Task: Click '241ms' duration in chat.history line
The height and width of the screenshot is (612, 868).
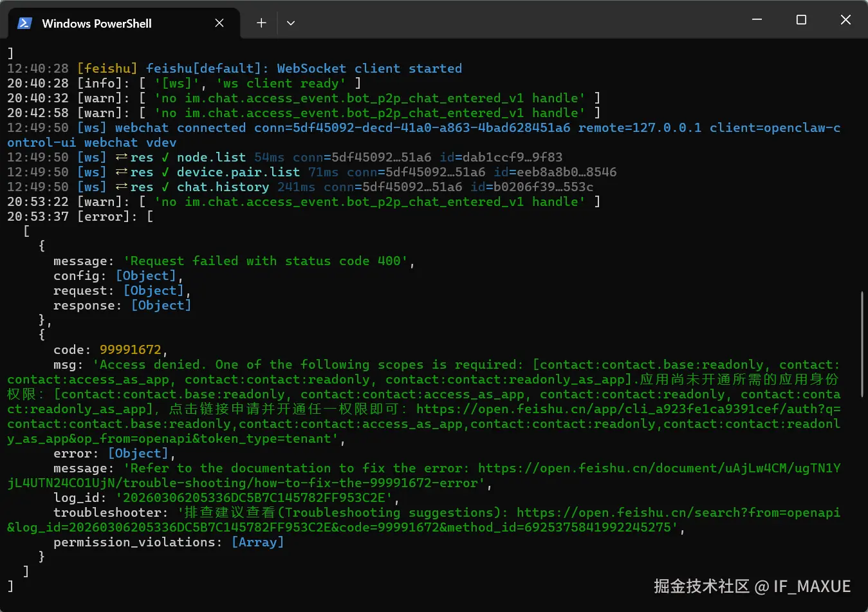Action: pos(296,187)
